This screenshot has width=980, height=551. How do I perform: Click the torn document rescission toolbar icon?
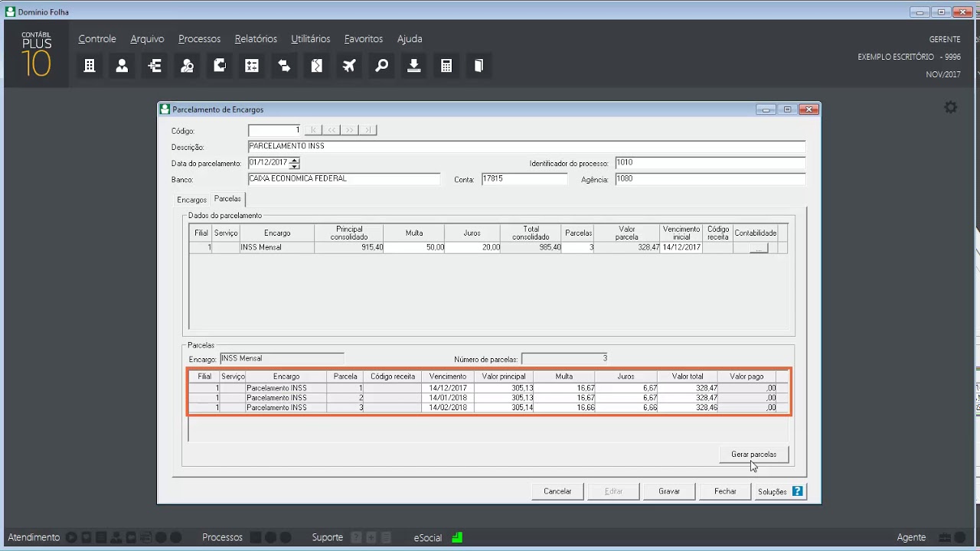pyautogui.click(x=317, y=66)
